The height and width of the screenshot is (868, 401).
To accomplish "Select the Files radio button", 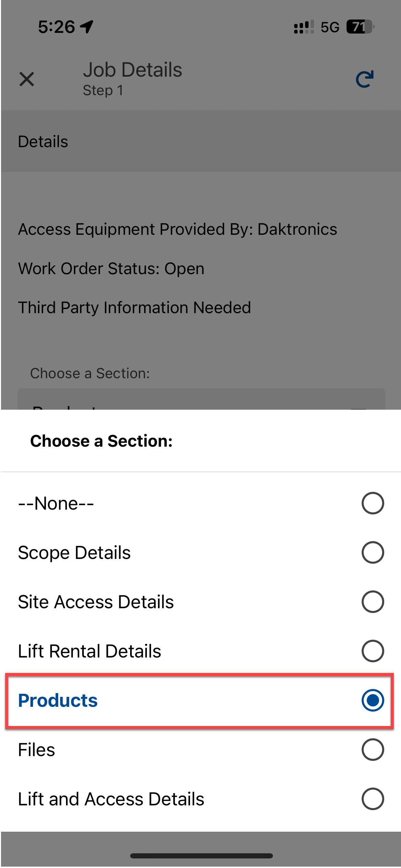I will pos(373,750).
